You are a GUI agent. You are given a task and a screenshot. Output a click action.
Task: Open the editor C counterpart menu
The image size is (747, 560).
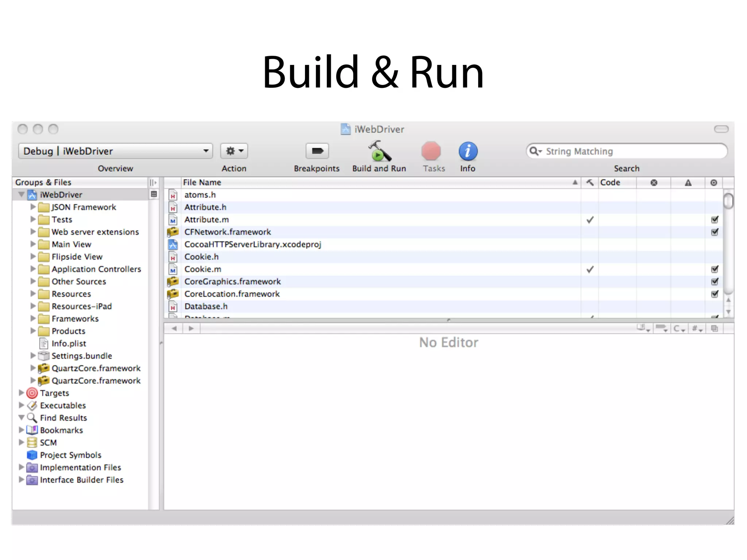(679, 328)
